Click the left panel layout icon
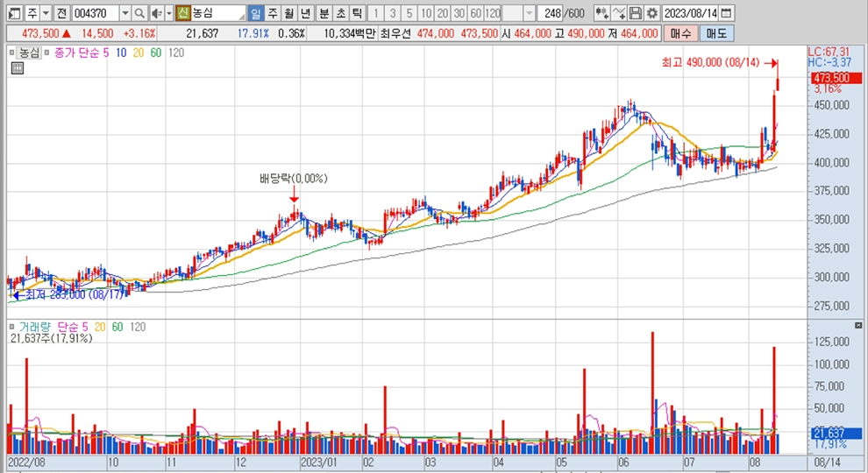This screenshot has width=868, height=473. [11, 13]
